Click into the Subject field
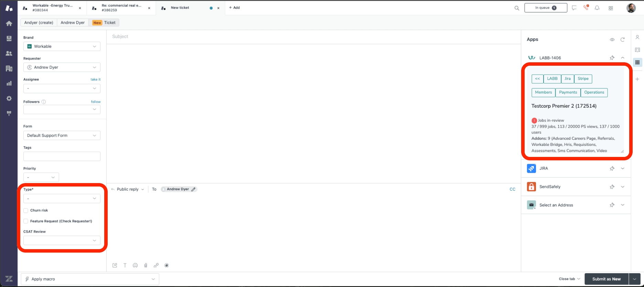This screenshot has width=644, height=287. pos(314,36)
